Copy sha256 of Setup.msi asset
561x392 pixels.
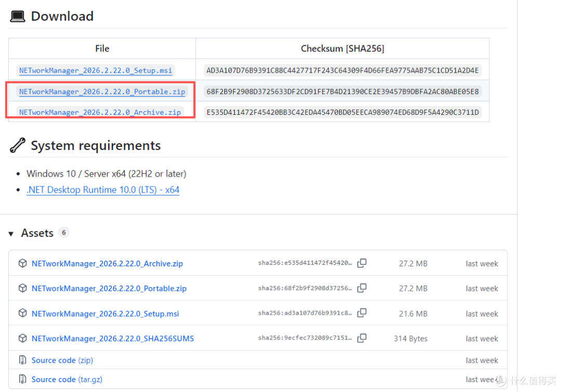362,313
